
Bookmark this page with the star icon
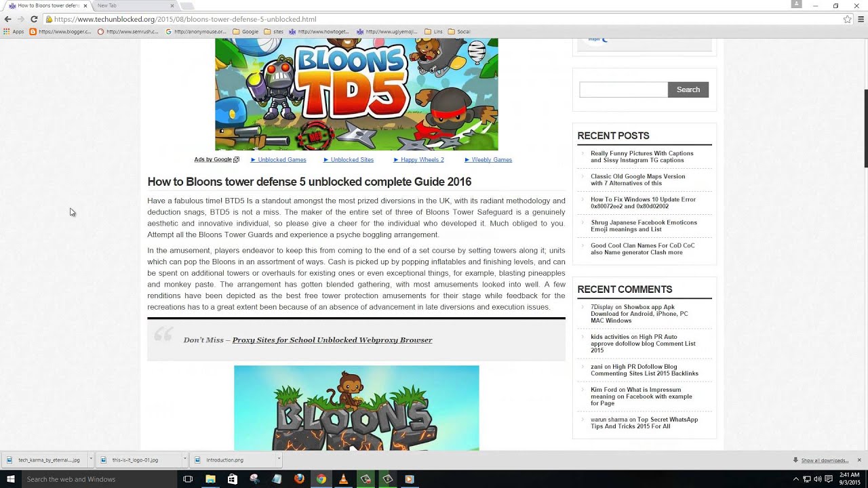click(x=847, y=19)
